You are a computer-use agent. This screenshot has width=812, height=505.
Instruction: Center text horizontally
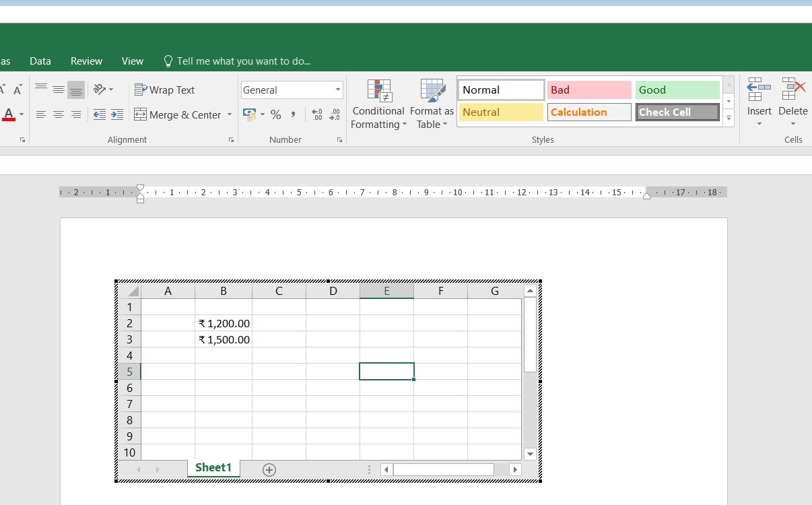[x=59, y=114]
